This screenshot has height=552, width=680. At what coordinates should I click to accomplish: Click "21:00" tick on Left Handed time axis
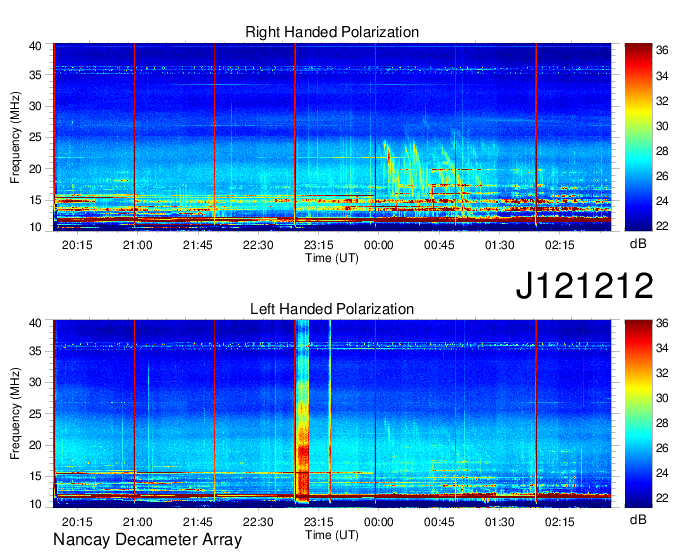coord(137,522)
